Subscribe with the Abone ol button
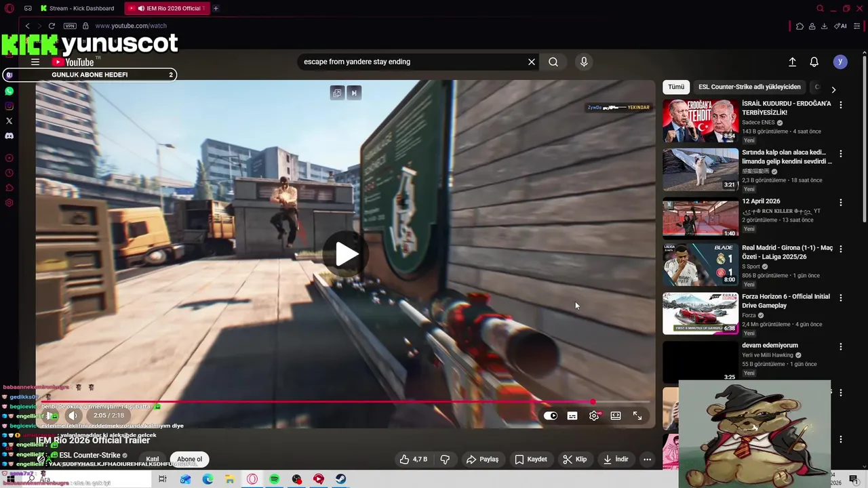Screen dimensions: 868x488 coord(189,460)
